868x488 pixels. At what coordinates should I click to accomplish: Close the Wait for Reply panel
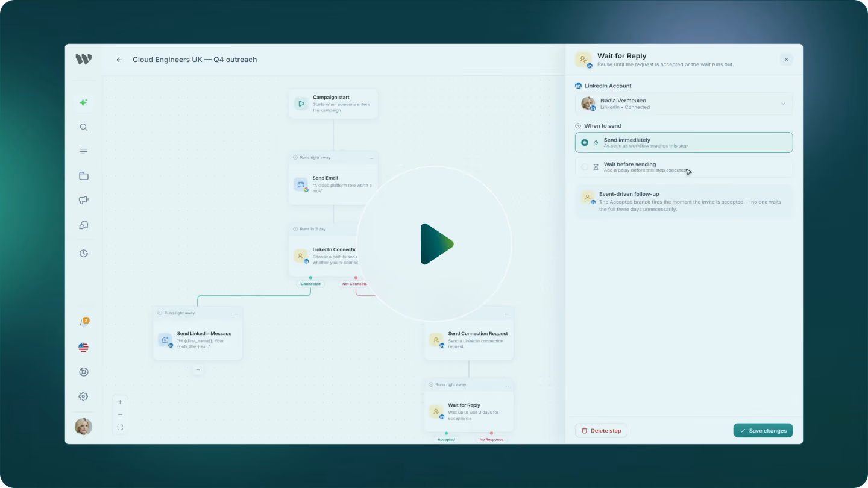(x=786, y=60)
